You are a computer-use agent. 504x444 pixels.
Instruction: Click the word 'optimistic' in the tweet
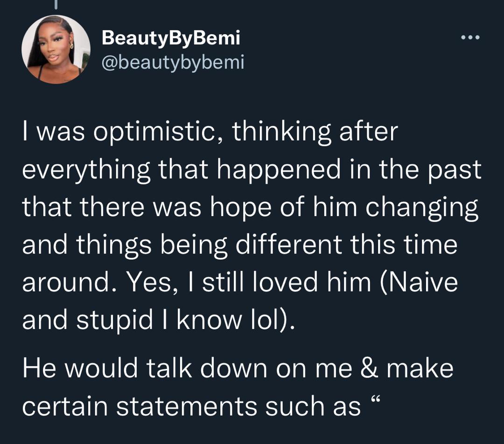coord(154,132)
